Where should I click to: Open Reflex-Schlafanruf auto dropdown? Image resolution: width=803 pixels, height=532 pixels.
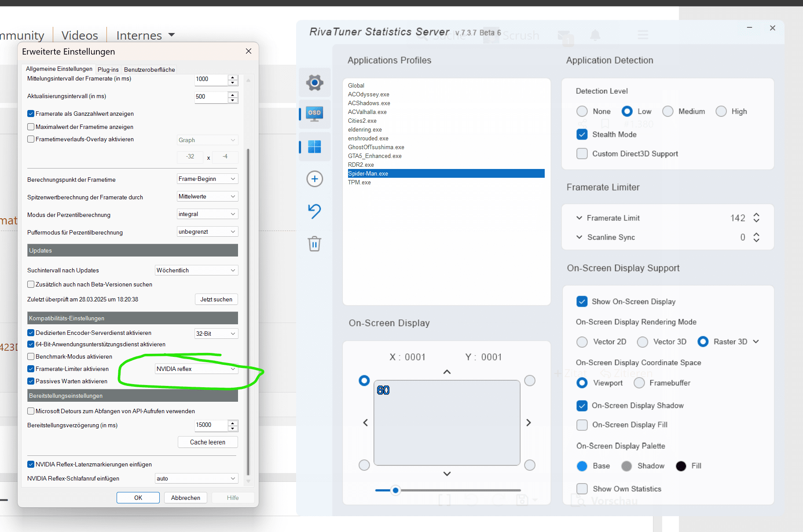(x=197, y=478)
